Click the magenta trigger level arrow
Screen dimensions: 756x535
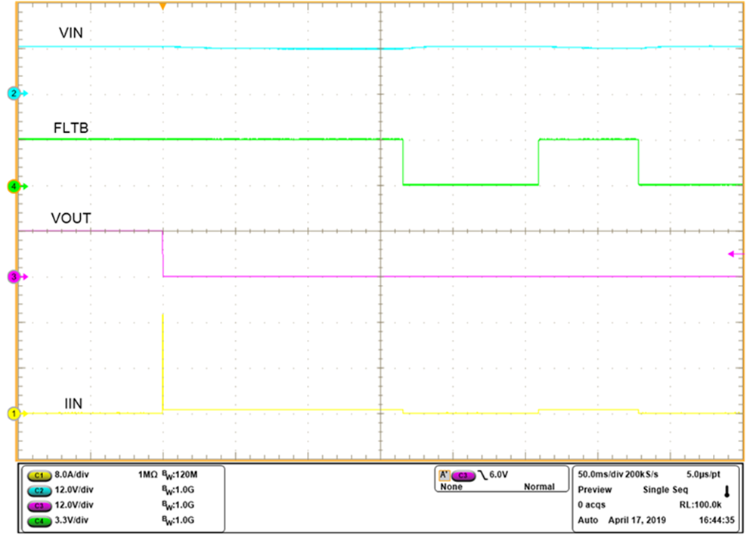(x=736, y=254)
